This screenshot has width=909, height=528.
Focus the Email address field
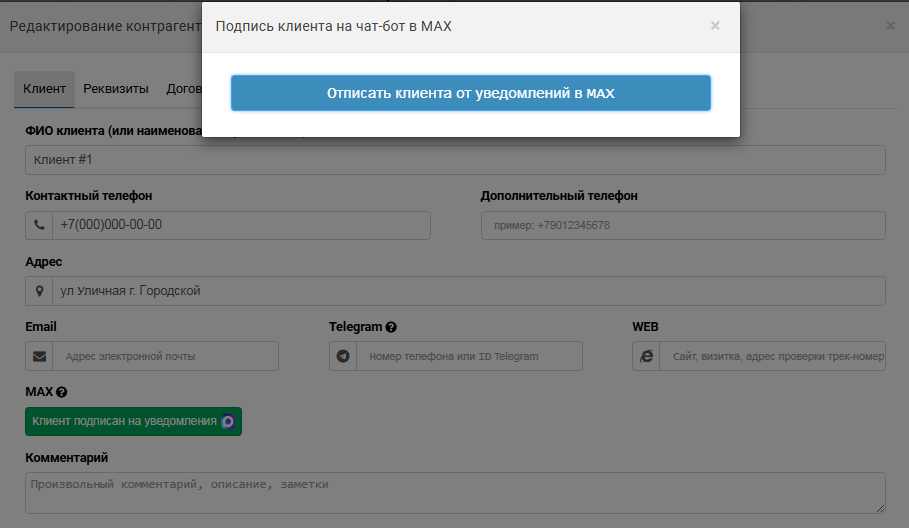click(x=165, y=356)
